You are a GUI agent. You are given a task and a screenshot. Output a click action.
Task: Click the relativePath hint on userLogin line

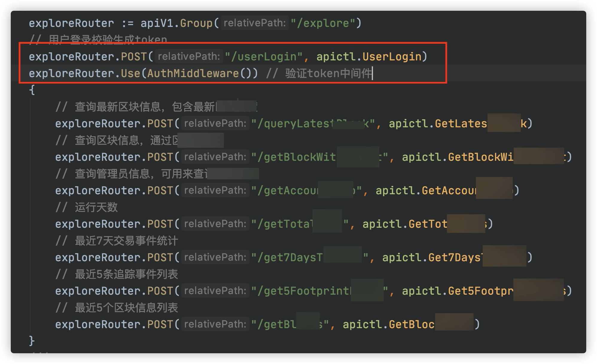point(189,56)
